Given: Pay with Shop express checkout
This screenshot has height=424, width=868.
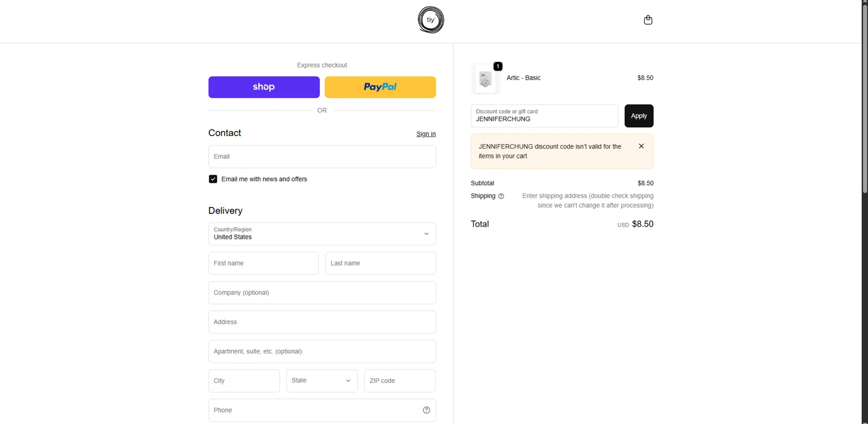Looking at the screenshot, I should pyautogui.click(x=264, y=87).
